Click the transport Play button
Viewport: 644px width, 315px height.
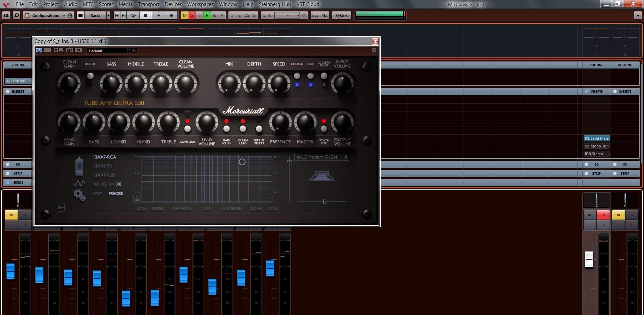coord(159,15)
